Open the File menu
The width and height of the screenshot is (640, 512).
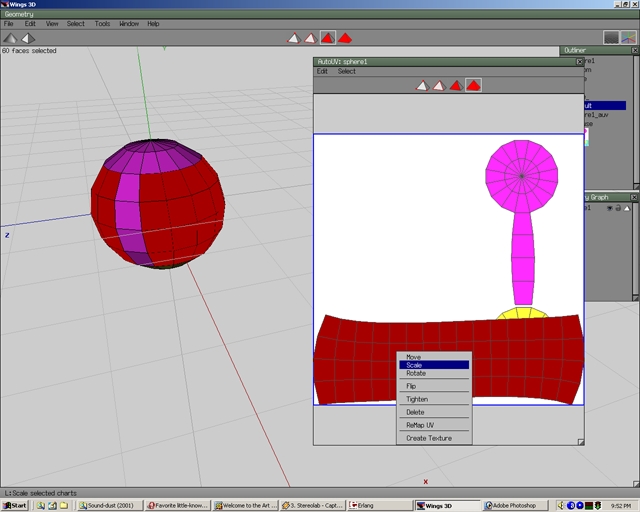tap(9, 24)
